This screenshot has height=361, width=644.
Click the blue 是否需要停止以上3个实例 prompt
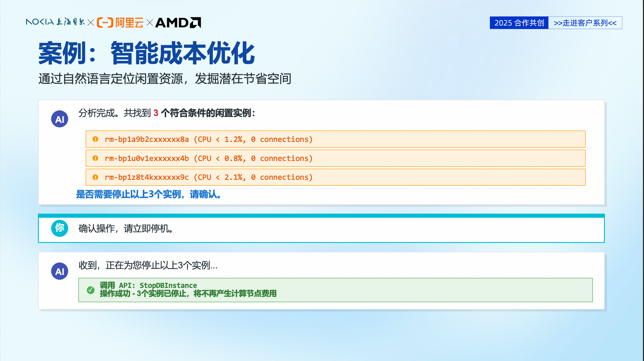point(148,194)
